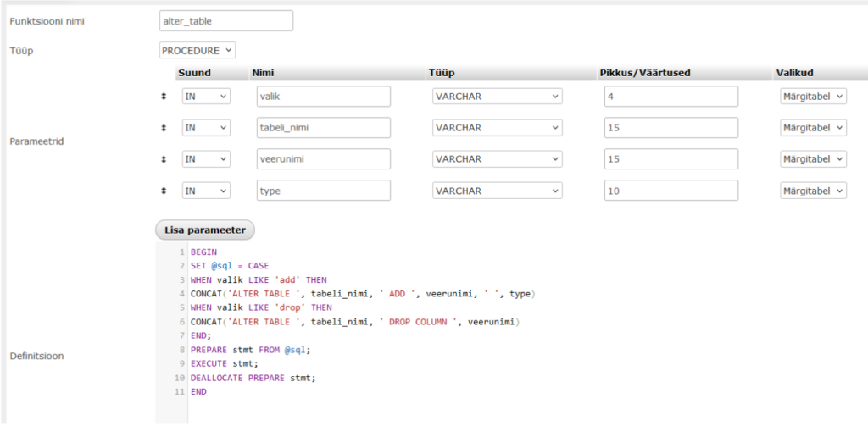The image size is (868, 426).
Task: Open VARCHAR dropdown in the type row
Action: click(x=497, y=191)
